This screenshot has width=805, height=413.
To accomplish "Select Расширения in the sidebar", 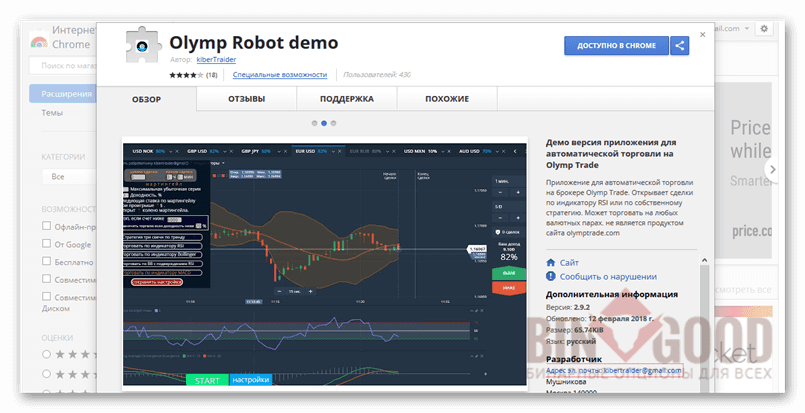I will coord(63,94).
